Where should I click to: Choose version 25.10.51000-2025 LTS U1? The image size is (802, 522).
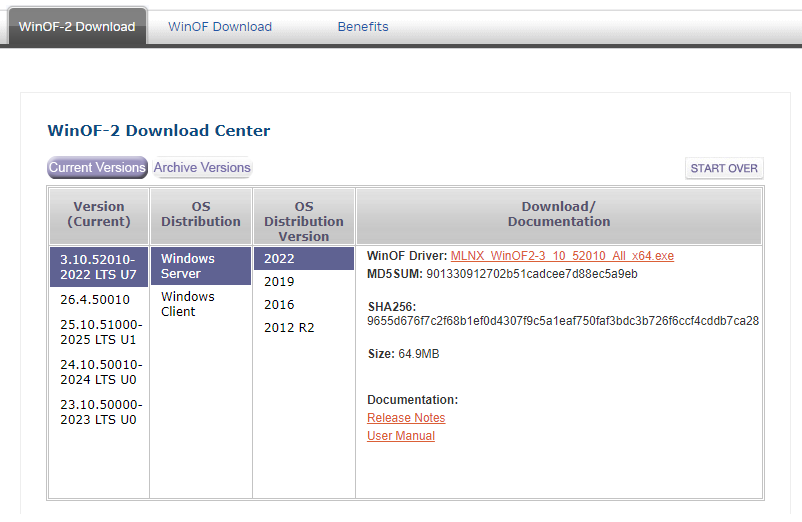pos(101,332)
